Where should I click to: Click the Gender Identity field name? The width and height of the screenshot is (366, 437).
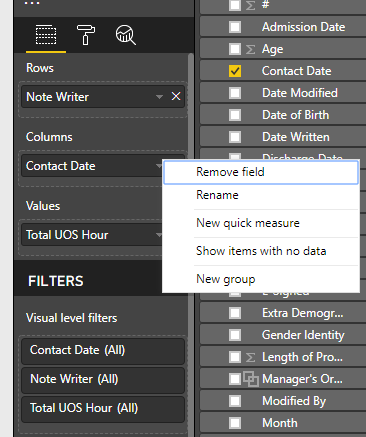tap(303, 335)
